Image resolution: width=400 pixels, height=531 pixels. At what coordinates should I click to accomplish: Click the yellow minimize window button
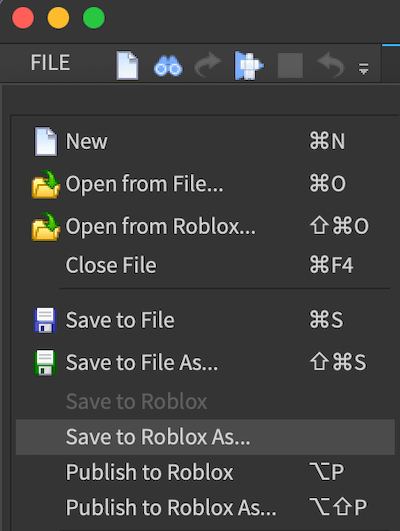coord(58,18)
